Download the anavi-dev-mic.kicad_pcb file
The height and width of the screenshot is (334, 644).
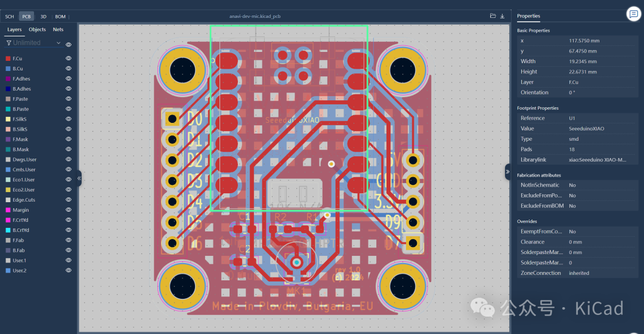tap(502, 16)
